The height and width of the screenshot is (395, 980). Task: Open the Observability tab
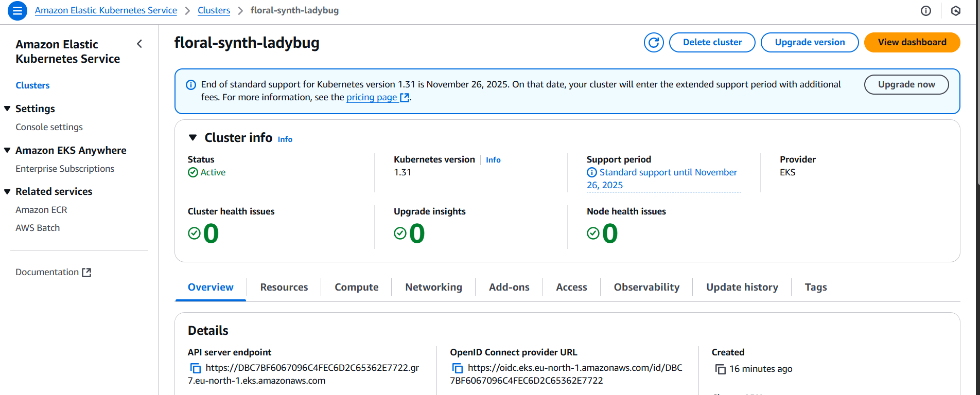(646, 287)
